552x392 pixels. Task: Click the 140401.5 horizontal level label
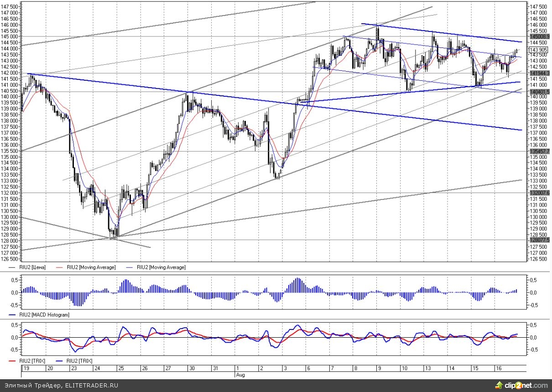(x=539, y=92)
